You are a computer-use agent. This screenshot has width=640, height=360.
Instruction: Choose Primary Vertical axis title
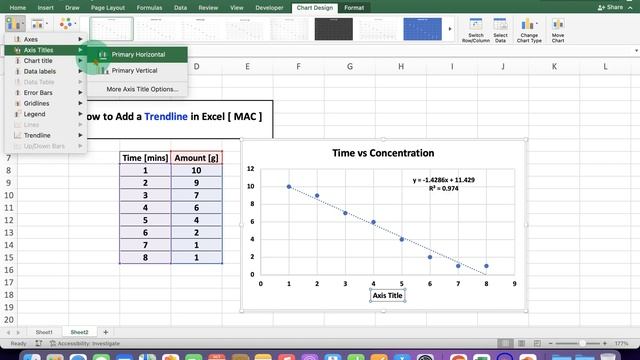[138, 71]
